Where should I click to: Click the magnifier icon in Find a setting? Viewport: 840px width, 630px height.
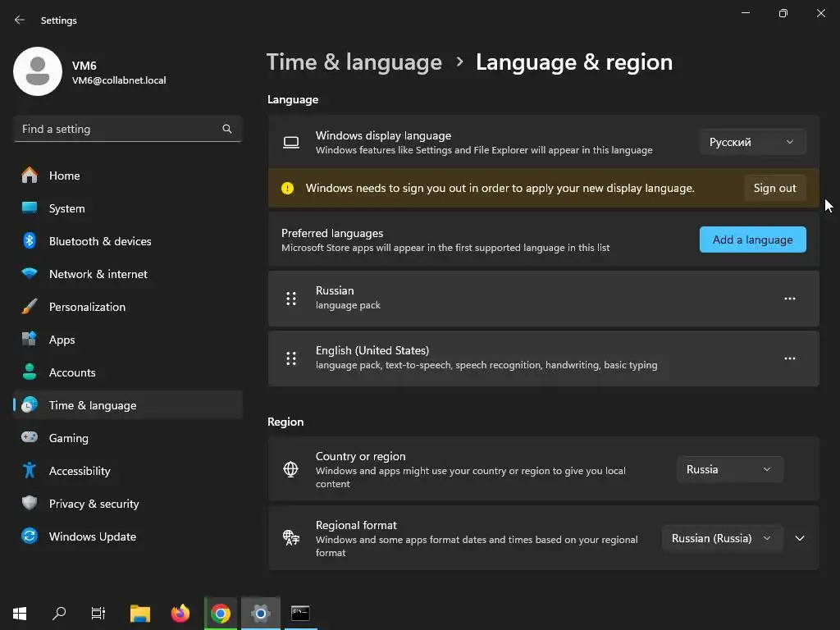(x=227, y=129)
